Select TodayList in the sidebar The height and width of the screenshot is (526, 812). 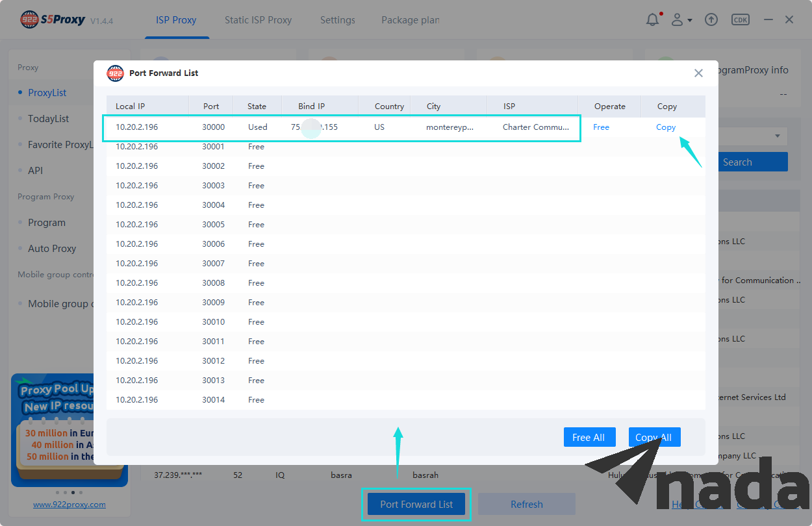(x=48, y=119)
